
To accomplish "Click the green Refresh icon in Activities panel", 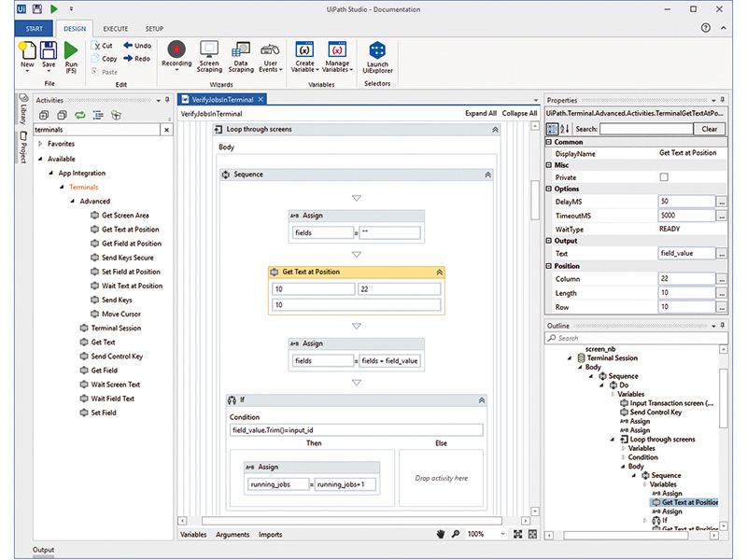I will click(80, 115).
